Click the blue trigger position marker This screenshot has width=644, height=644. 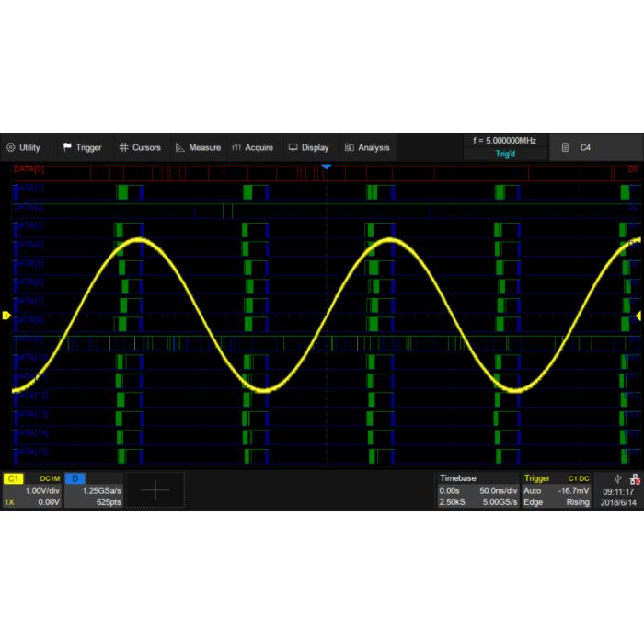[x=326, y=167]
